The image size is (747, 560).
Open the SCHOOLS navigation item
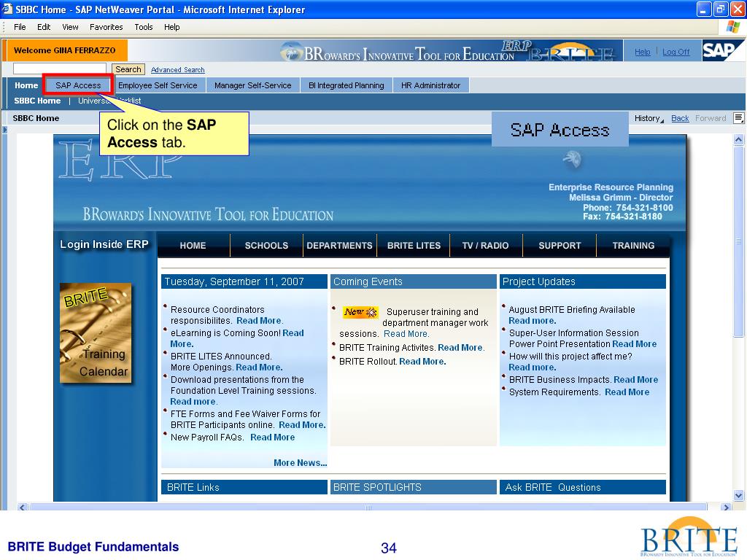(x=266, y=245)
